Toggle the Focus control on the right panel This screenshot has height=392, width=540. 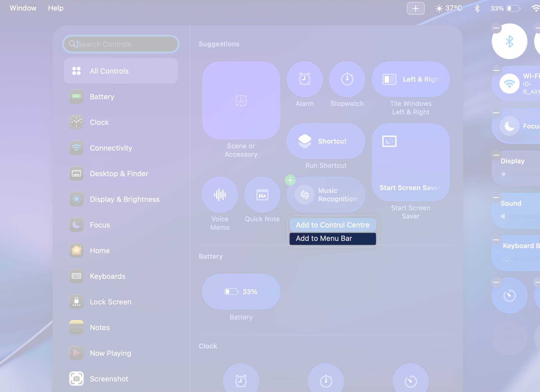(x=510, y=126)
